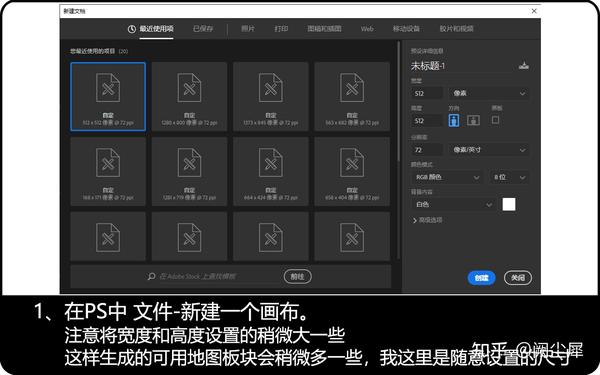Expand the 高级选项 advanced options section
The height and width of the screenshot is (375, 600).
(427, 220)
